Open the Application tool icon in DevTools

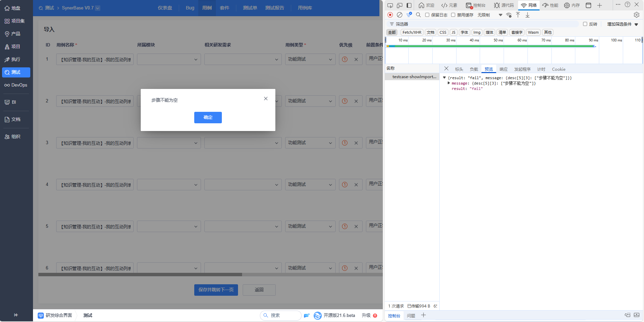pos(588,5)
